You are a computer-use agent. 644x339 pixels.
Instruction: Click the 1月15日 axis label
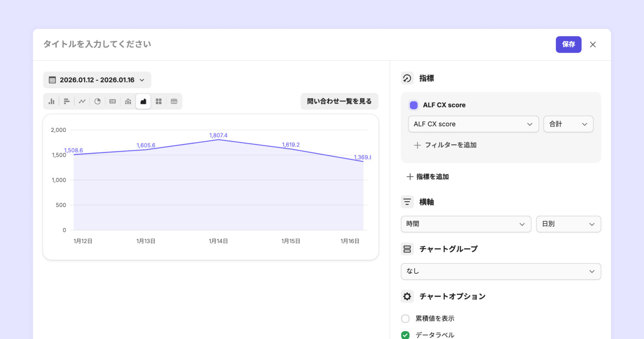(x=291, y=241)
